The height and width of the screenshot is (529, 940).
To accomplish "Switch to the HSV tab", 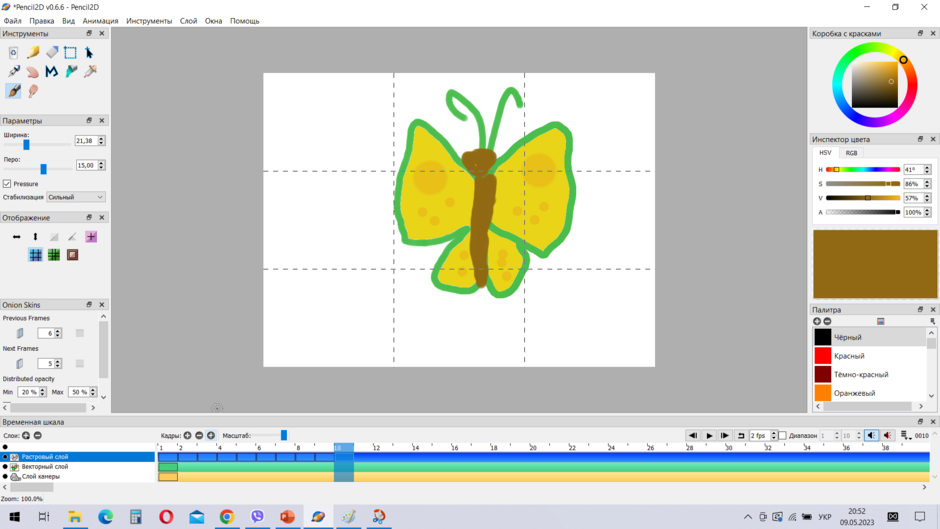I will point(825,153).
